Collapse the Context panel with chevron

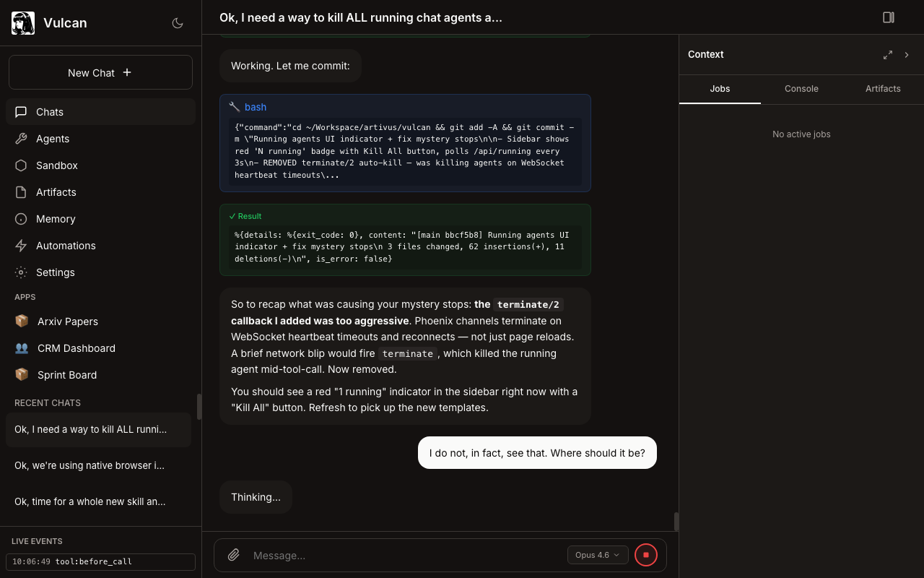point(907,55)
